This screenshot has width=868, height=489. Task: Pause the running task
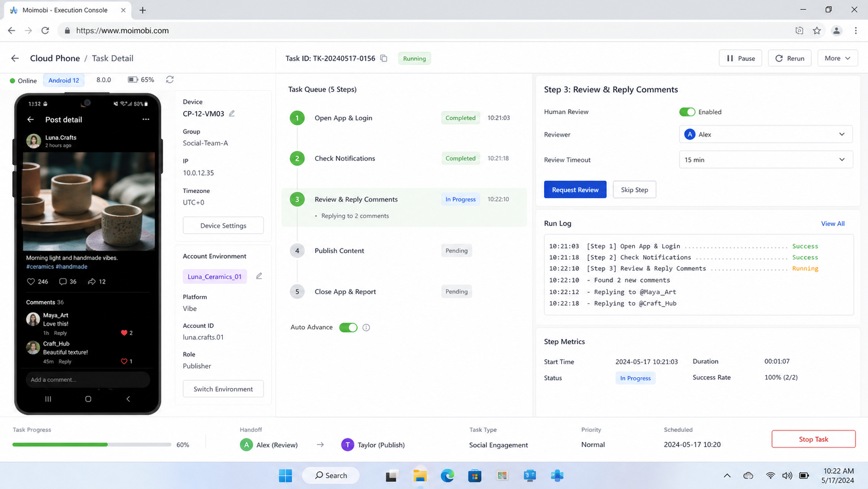(x=740, y=58)
